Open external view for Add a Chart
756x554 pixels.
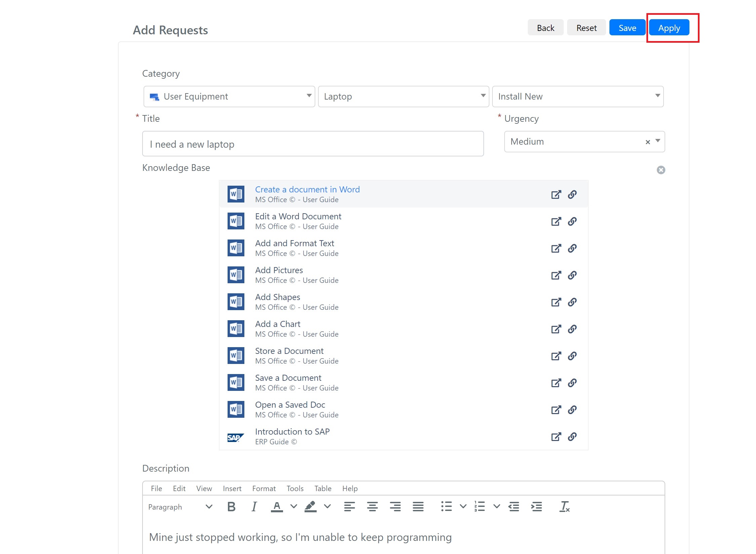click(556, 329)
